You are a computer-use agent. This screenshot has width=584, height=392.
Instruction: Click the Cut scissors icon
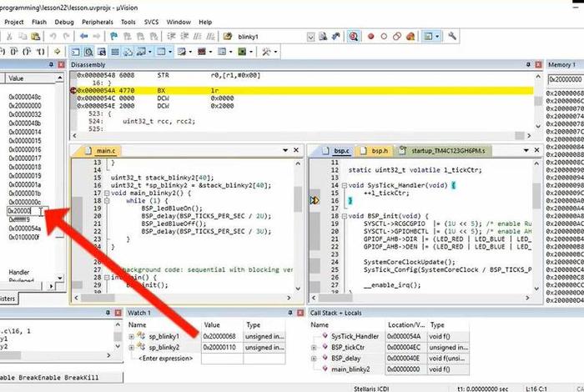(10, 37)
